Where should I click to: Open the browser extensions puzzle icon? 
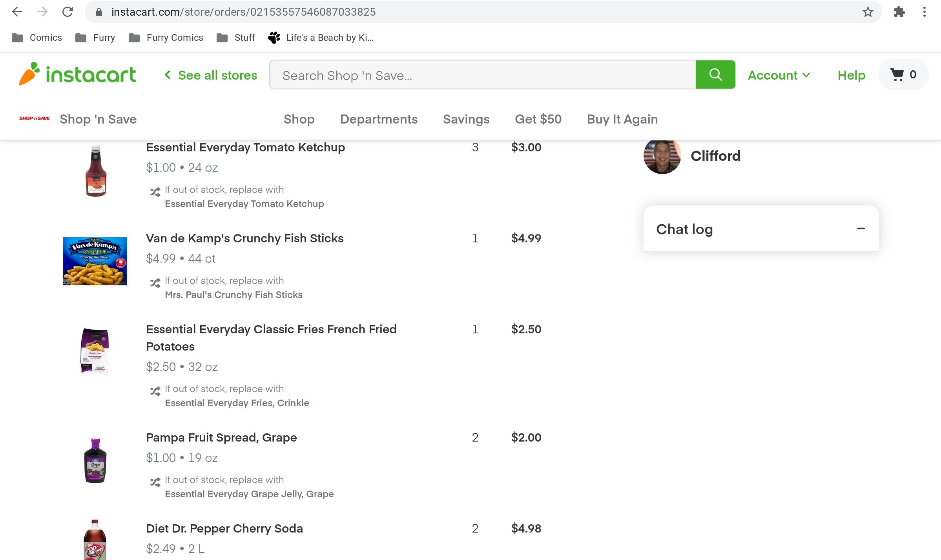click(899, 12)
